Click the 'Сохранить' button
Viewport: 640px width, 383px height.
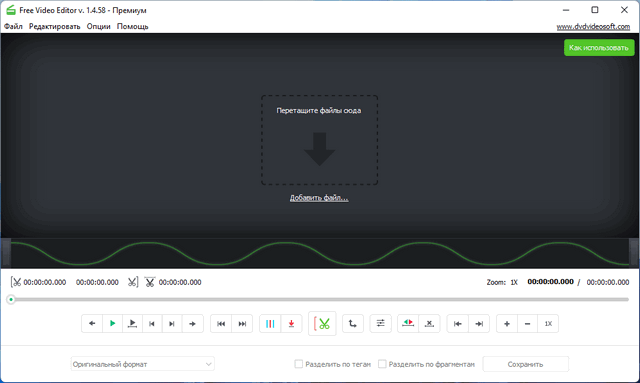(525, 364)
